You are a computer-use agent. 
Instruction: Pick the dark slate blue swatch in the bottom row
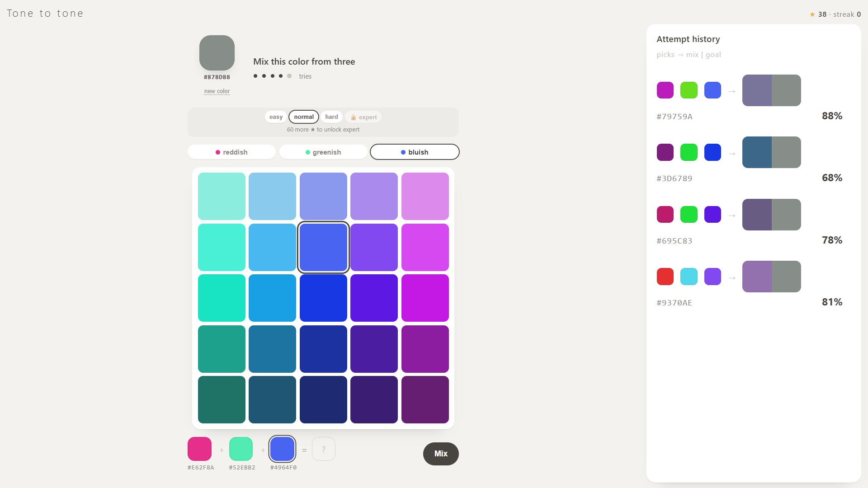tap(272, 399)
